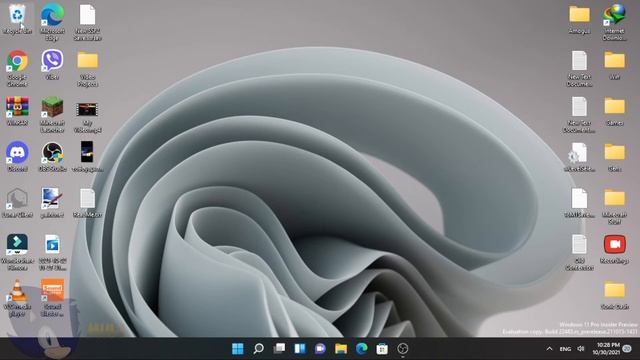This screenshot has height=360, width=640.
Task: Open Teams Chat on the taskbar
Action: coord(320,349)
